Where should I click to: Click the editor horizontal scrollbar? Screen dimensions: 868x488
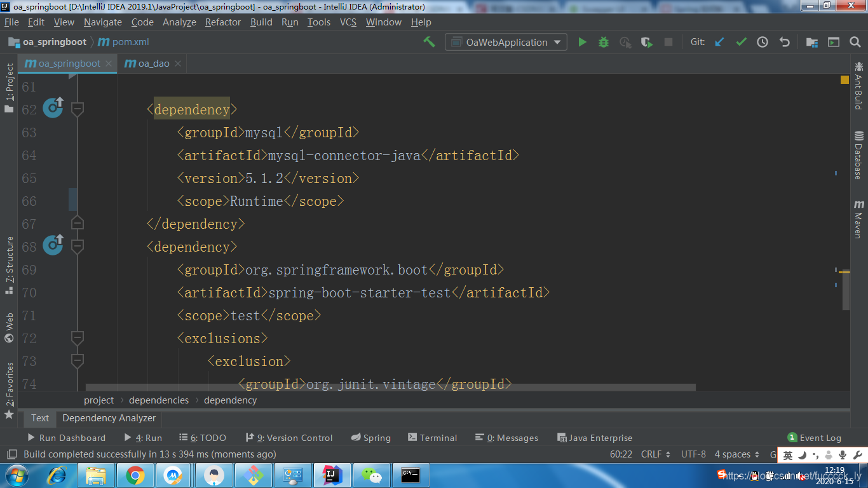point(390,387)
